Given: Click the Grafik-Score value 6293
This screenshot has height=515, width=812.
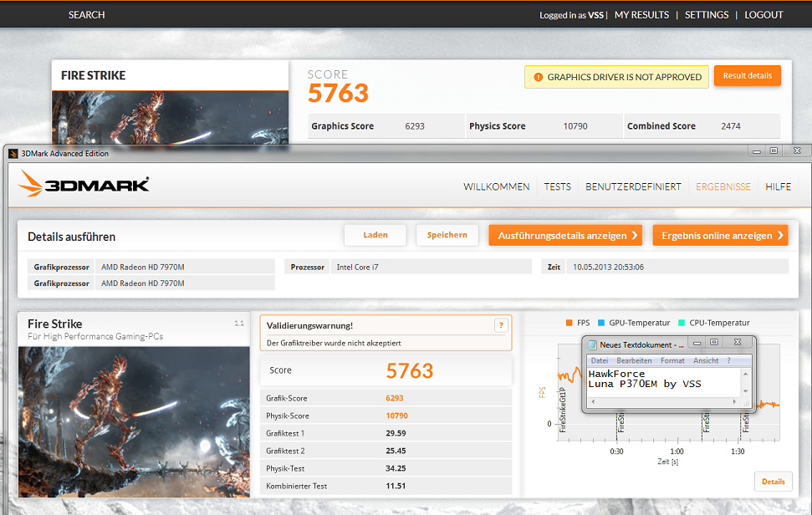Looking at the screenshot, I should (x=395, y=398).
